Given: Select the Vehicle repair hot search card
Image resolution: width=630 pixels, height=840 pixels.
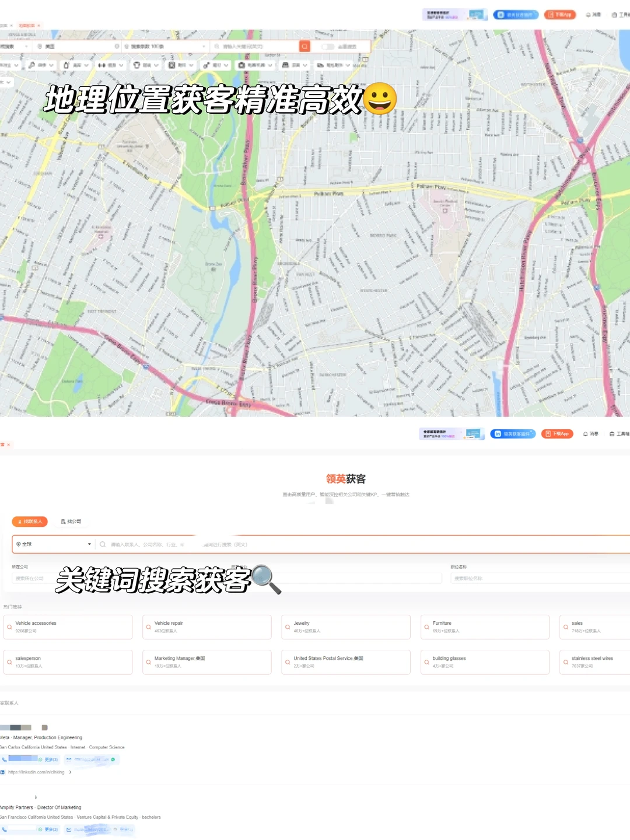Looking at the screenshot, I should coord(206,626).
